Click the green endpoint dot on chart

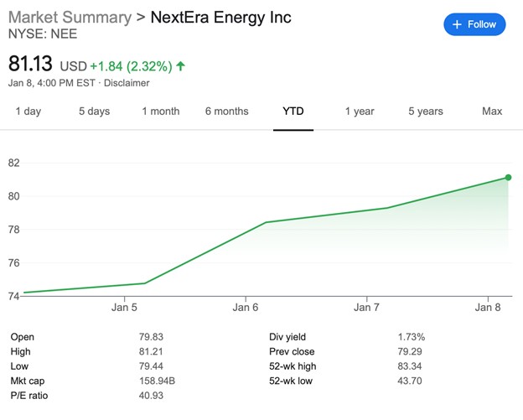(508, 177)
